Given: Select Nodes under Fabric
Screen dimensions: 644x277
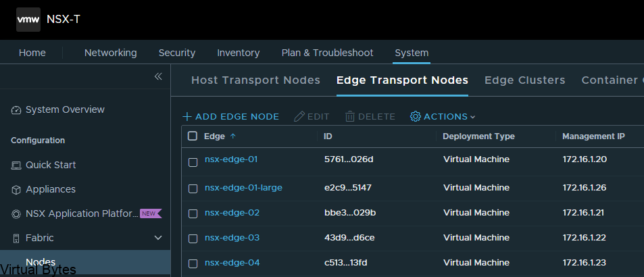Looking at the screenshot, I should tap(41, 262).
